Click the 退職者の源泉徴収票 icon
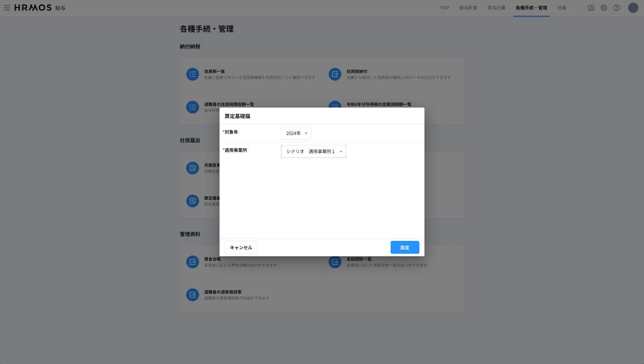This screenshot has width=644, height=364. pyautogui.click(x=192, y=295)
